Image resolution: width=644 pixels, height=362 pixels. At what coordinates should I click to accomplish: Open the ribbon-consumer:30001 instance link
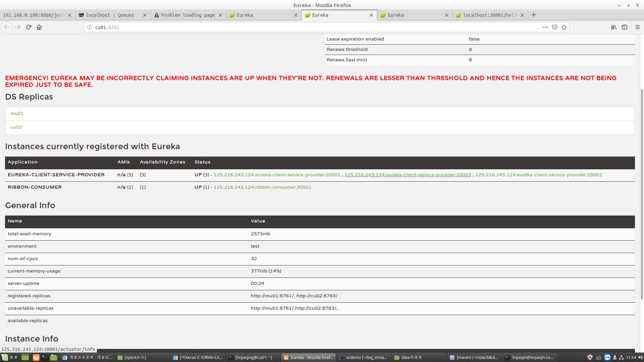262,187
